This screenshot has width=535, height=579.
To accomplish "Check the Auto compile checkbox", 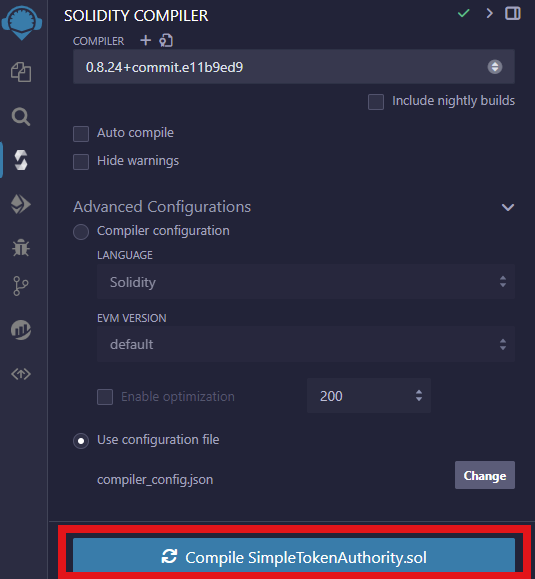I will pos(81,134).
